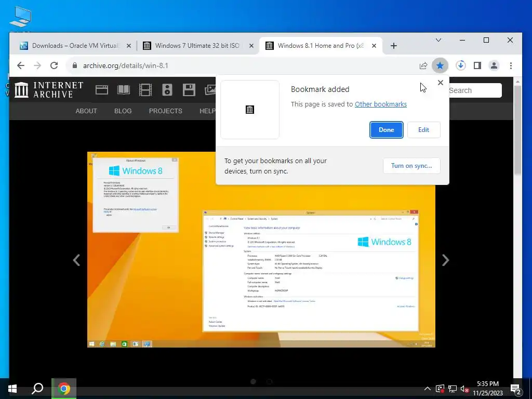Click the Edit bookmark button
The height and width of the screenshot is (399, 532).
pyautogui.click(x=423, y=129)
